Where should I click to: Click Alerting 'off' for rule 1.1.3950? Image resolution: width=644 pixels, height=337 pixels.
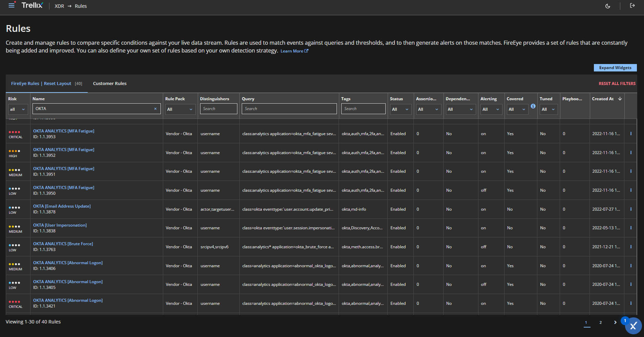(x=484, y=190)
